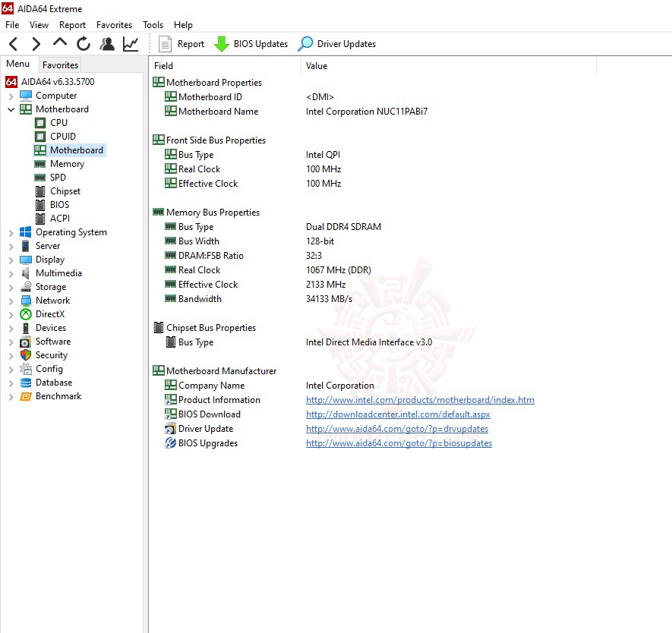Open the Help menu
The image size is (672, 633).
point(183,25)
